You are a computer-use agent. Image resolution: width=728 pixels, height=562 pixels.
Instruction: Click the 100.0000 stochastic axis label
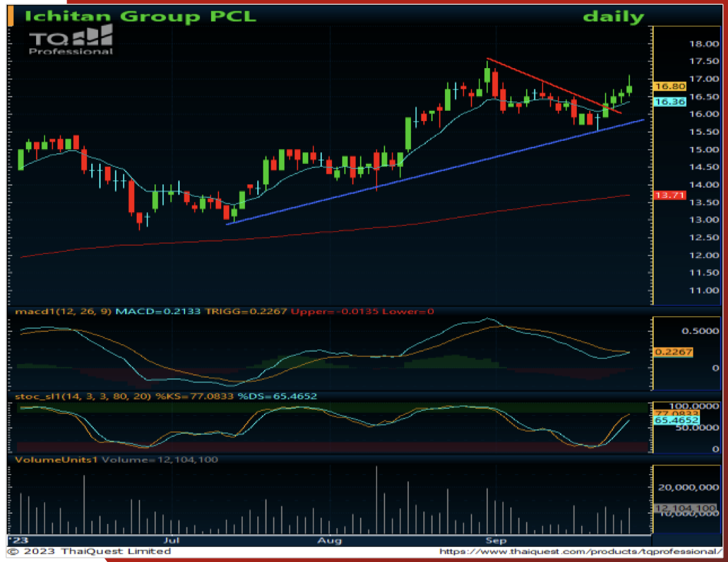tap(694, 406)
